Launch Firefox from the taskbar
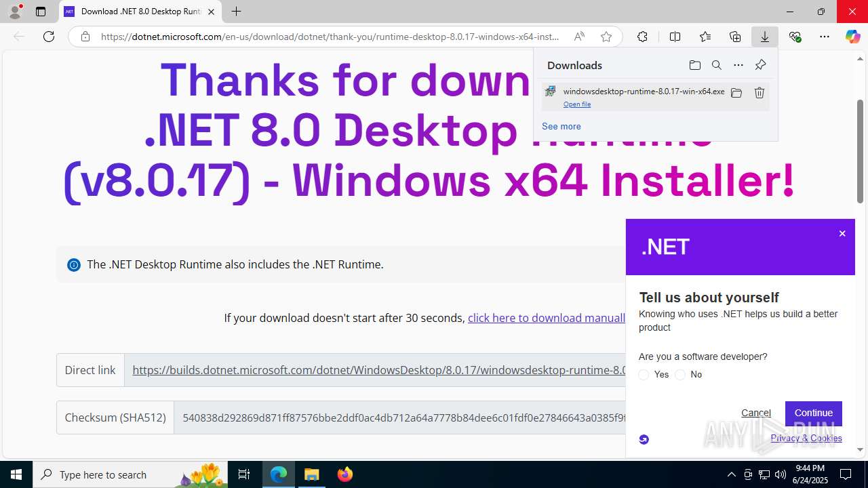The image size is (868, 488). pyautogui.click(x=344, y=474)
